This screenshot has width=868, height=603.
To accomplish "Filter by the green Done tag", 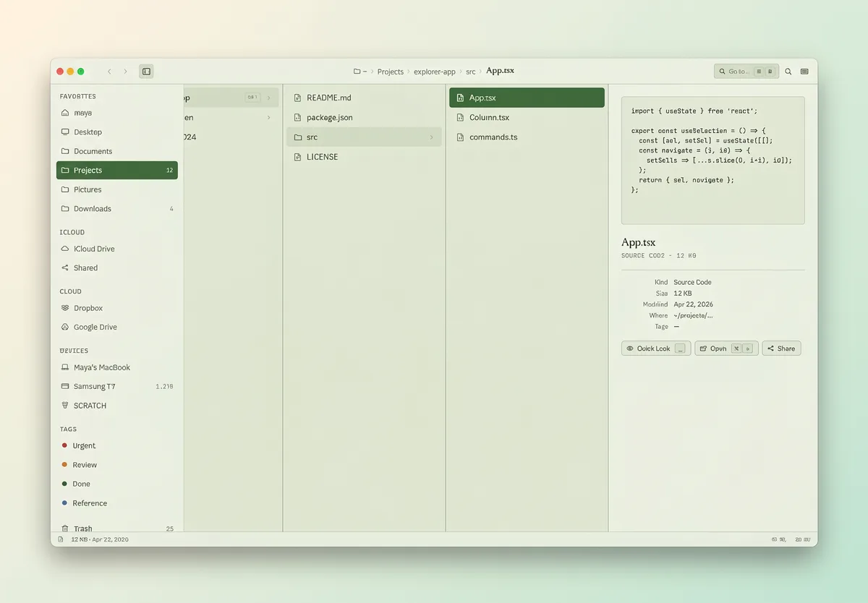I will 117,484.
